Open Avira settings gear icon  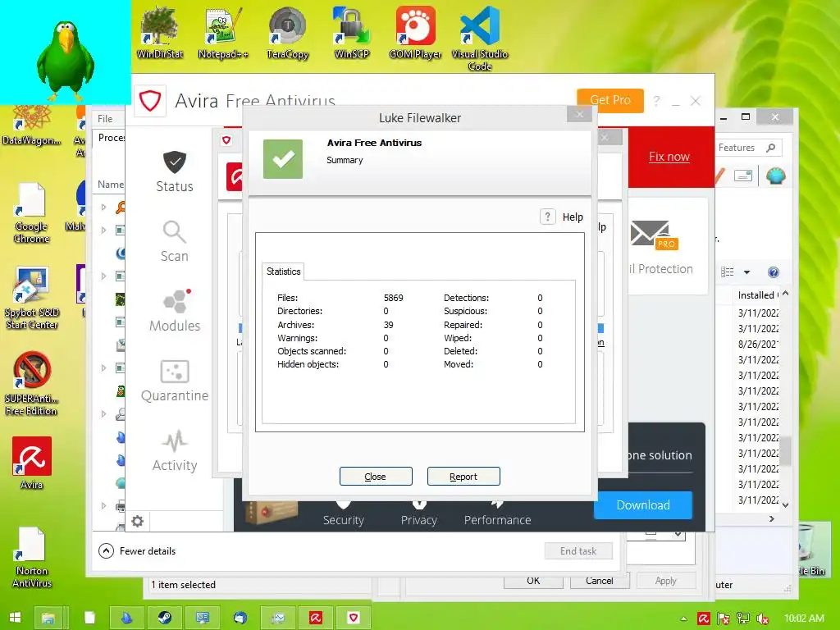(x=138, y=521)
